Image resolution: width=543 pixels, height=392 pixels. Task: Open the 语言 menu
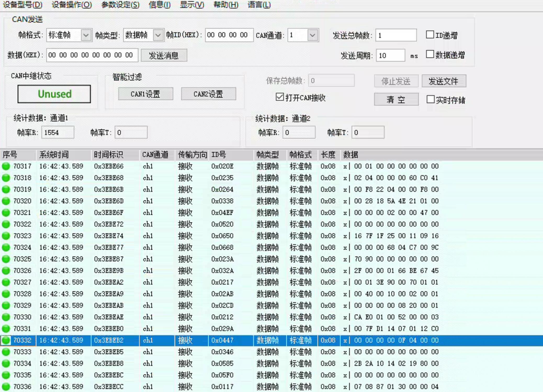coord(258,5)
